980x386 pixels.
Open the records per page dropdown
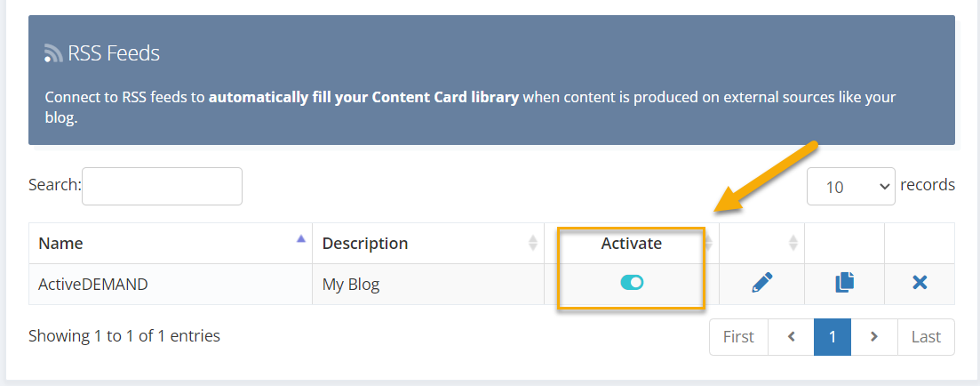tap(850, 187)
